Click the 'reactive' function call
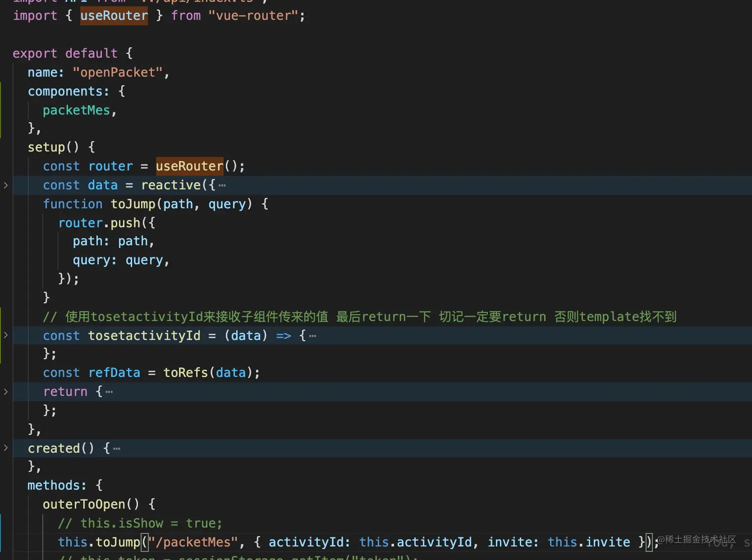 tap(171, 185)
